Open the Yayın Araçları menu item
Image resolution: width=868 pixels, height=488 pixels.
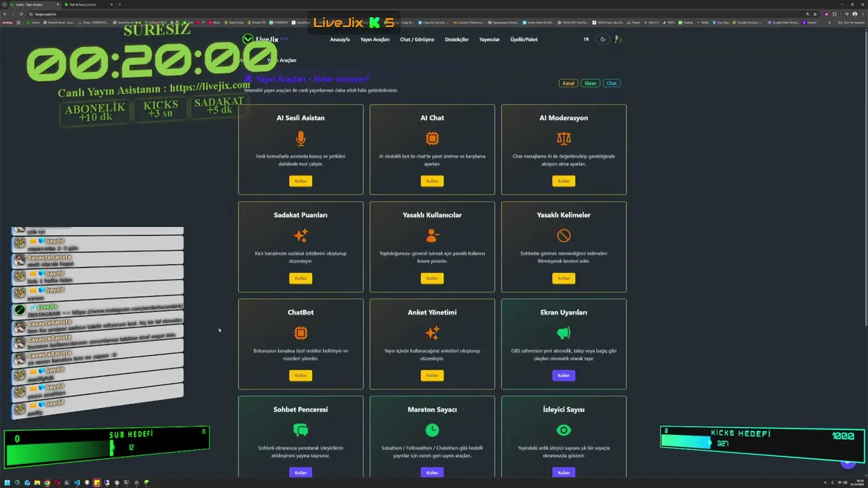(375, 39)
